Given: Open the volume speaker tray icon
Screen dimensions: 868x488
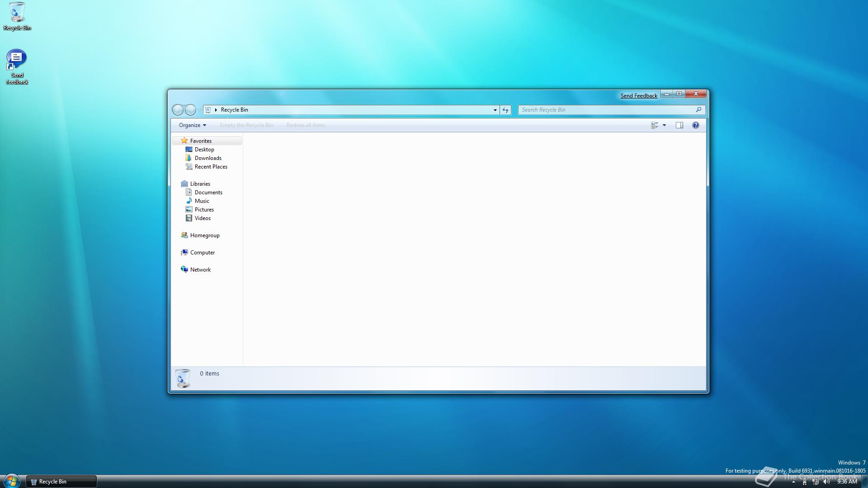Looking at the screenshot, I should (826, 482).
